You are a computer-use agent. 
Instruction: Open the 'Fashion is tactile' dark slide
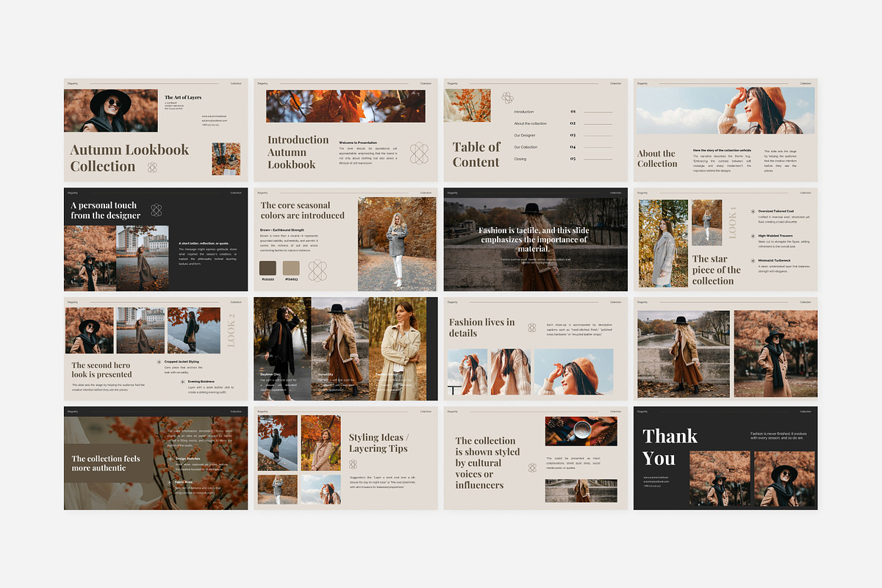point(536,240)
